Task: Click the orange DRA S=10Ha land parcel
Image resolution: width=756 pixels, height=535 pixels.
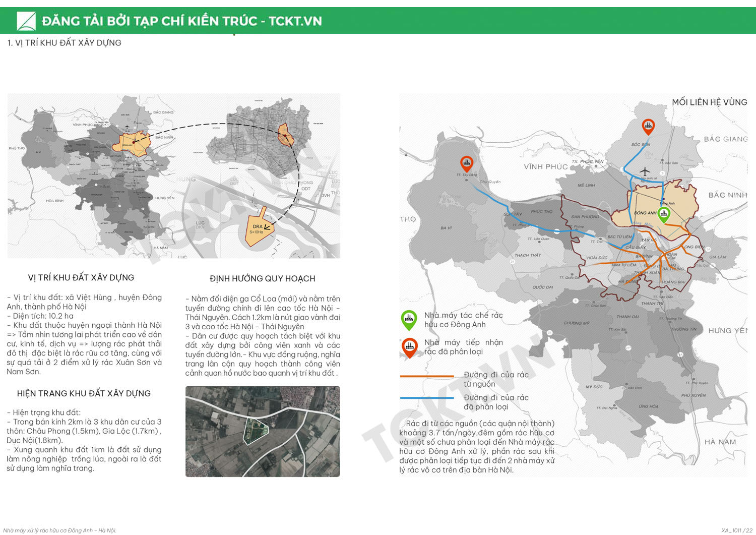Action: (257, 229)
